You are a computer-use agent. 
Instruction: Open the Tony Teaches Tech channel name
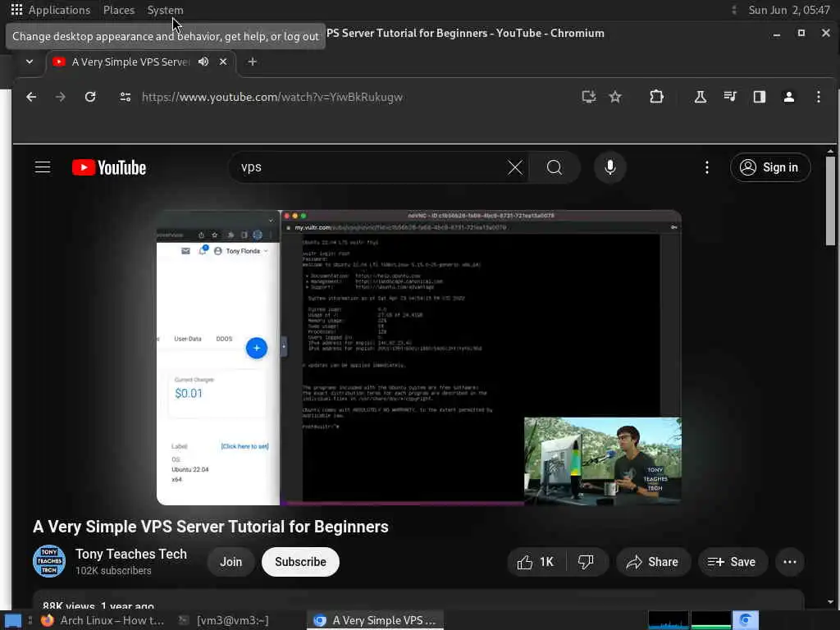point(131,554)
